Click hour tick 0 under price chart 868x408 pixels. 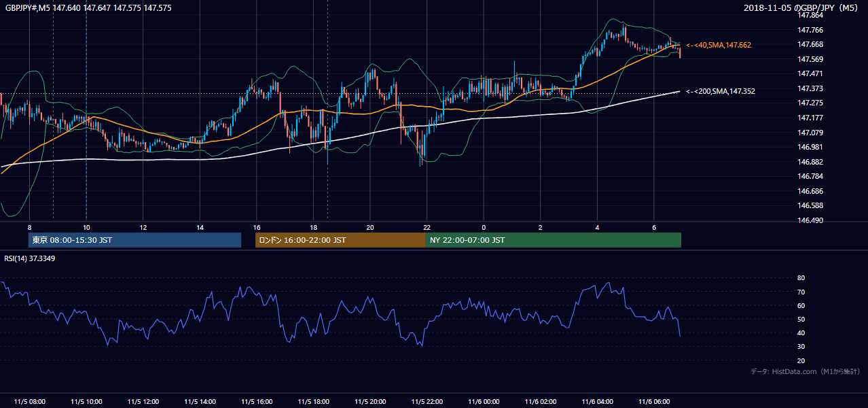[484, 227]
